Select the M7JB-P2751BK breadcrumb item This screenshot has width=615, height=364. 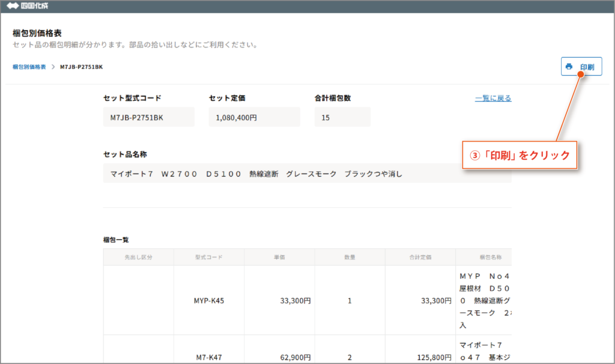point(81,67)
